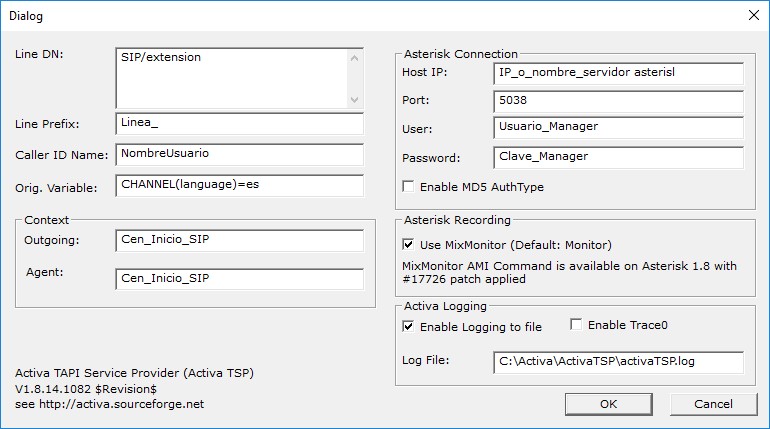Click into the Line Prefix field
The image size is (770, 429).
coord(240,124)
